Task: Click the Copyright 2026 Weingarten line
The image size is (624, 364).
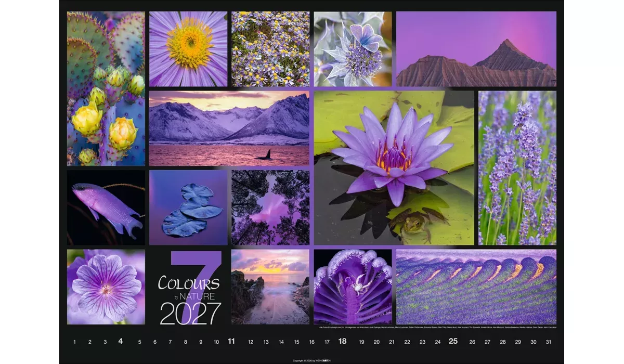Action: pyautogui.click(x=312, y=360)
